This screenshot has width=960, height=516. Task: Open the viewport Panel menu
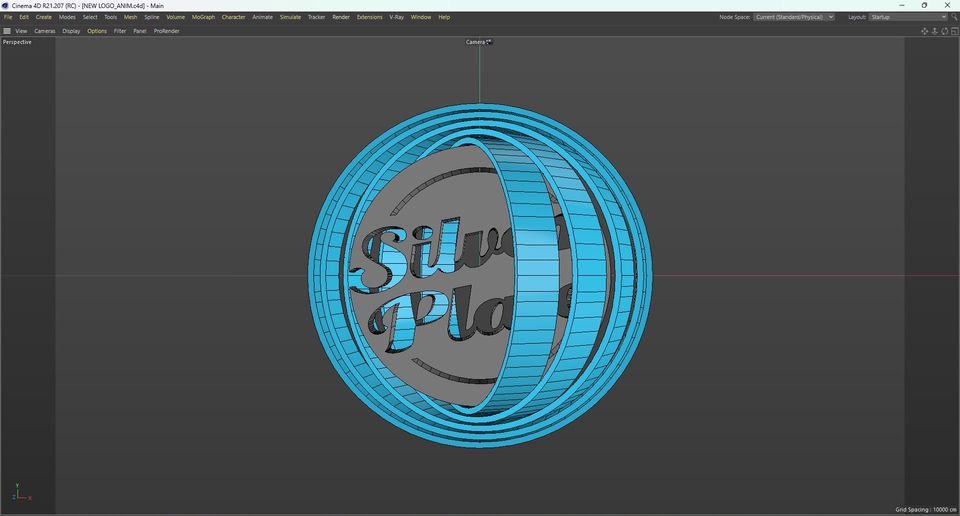click(140, 31)
